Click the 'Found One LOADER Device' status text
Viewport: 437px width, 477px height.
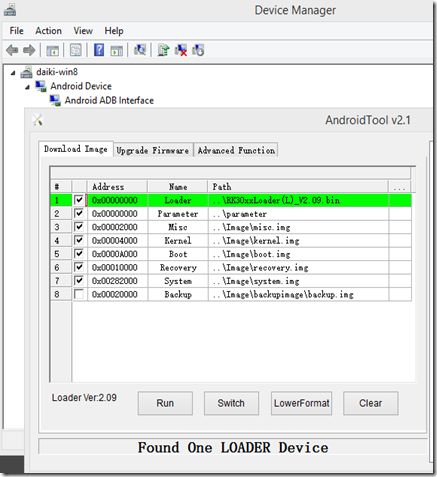(x=233, y=447)
